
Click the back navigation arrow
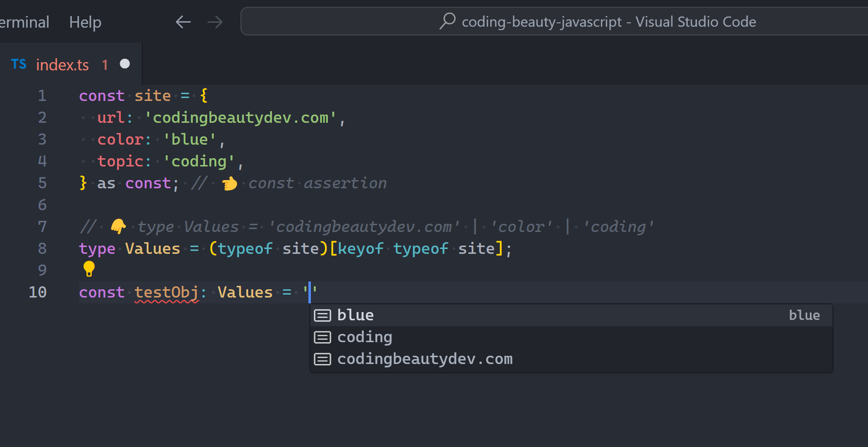183,21
